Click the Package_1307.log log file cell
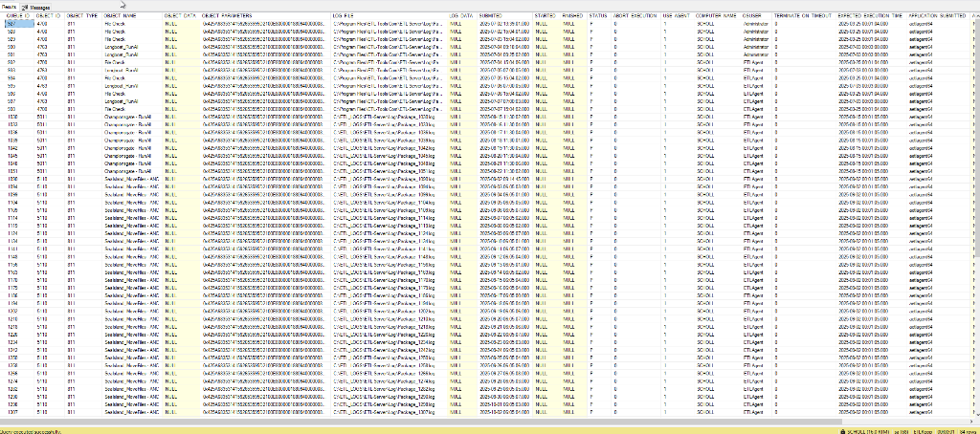The image size is (980, 434). (x=390, y=412)
